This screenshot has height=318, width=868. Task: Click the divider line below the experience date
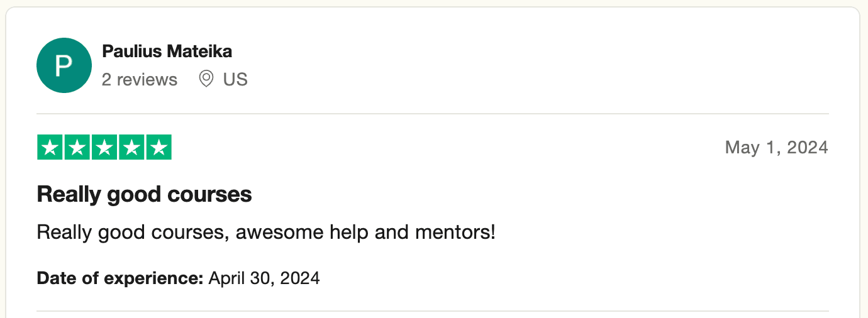pos(433,311)
